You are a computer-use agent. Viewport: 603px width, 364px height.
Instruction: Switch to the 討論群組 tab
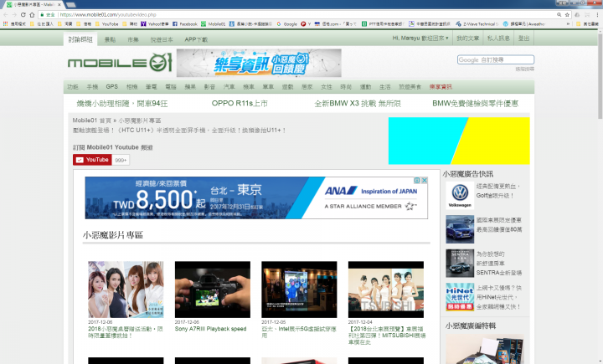[x=80, y=39]
